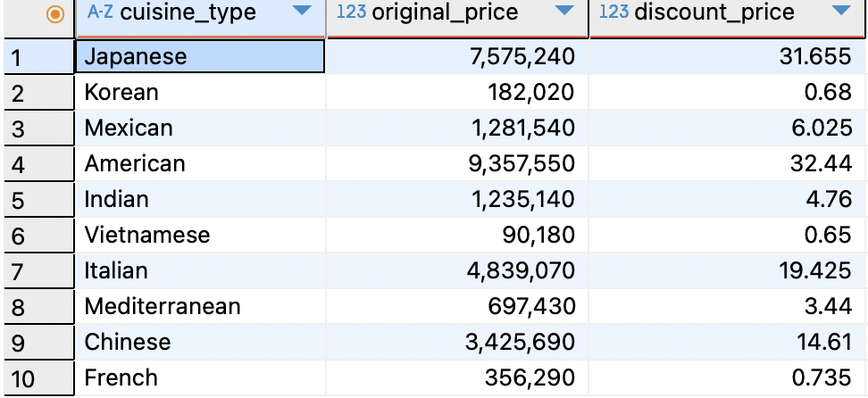Select the Indian cell
This screenshot has height=398, width=868.
(x=200, y=200)
